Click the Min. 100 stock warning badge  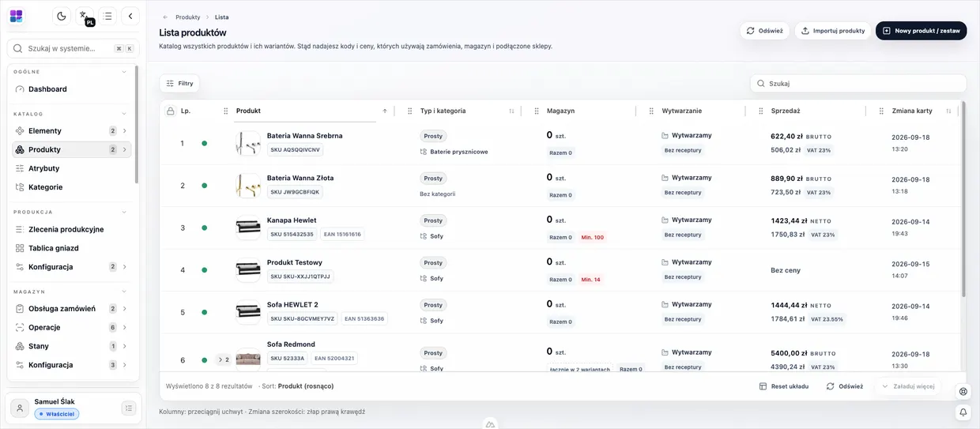coord(592,237)
